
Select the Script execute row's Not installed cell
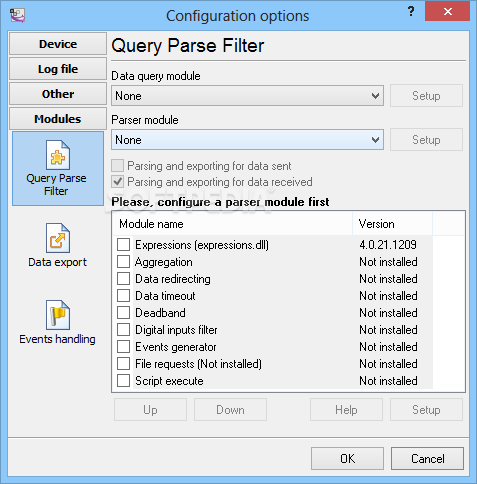[x=388, y=381]
